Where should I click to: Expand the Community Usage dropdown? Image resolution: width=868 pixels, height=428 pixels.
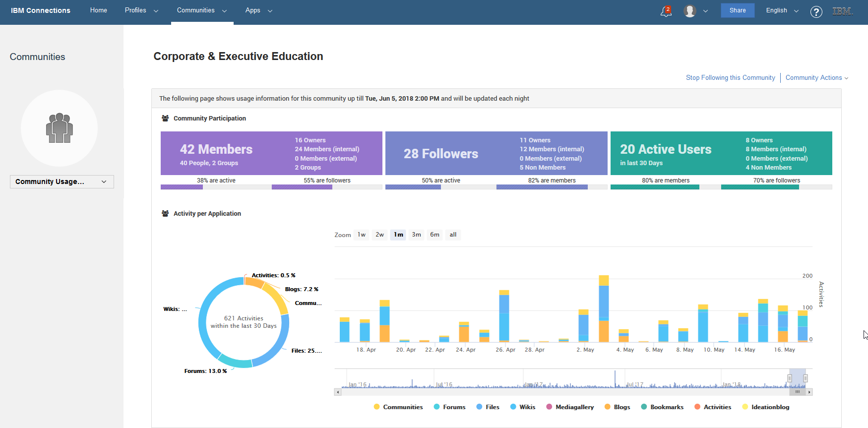point(62,182)
